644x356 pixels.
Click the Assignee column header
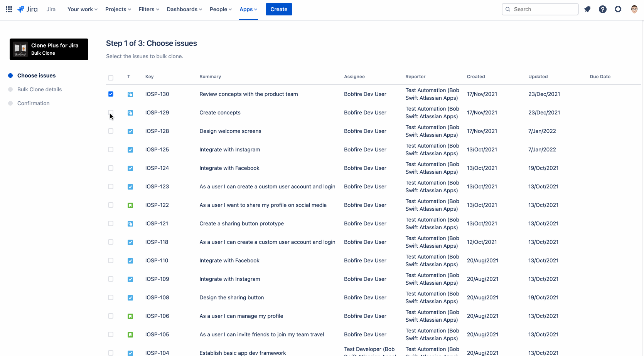354,77
